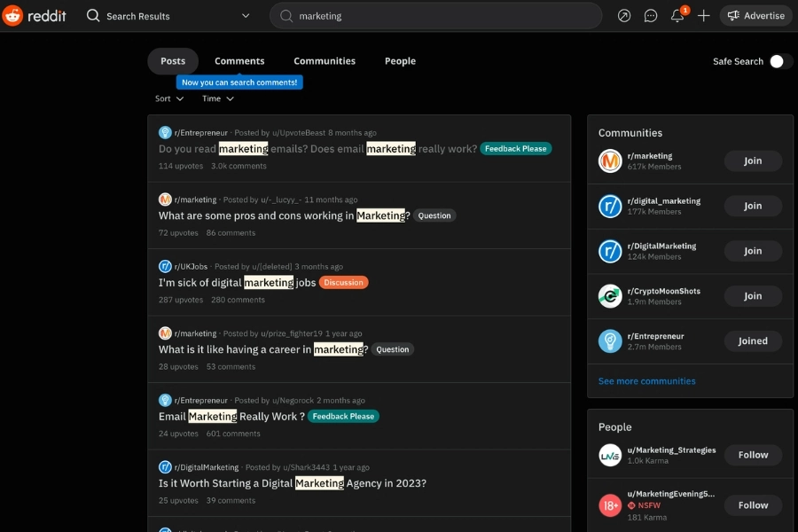Image resolution: width=798 pixels, height=532 pixels.
Task: Open u/MarketingEvening5 18+ avatar
Action: (610, 505)
